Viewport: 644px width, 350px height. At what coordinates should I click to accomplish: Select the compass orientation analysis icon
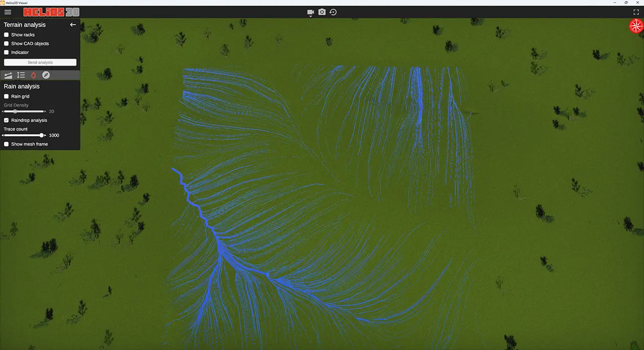[46, 75]
